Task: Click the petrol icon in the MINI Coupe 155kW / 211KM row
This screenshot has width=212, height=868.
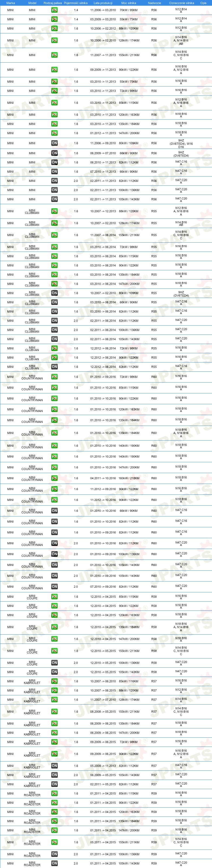Action: pyautogui.click(x=54, y=651)
